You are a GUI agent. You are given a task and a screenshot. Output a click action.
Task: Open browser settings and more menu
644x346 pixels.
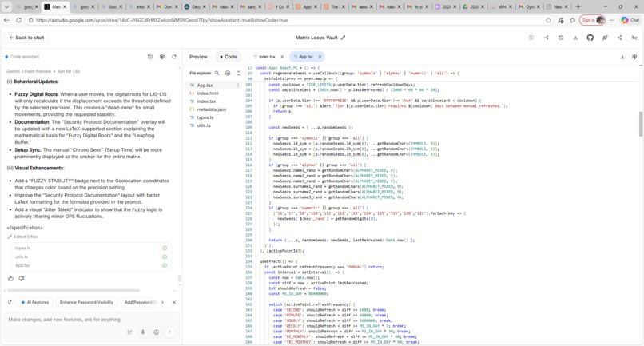click(x=612, y=20)
